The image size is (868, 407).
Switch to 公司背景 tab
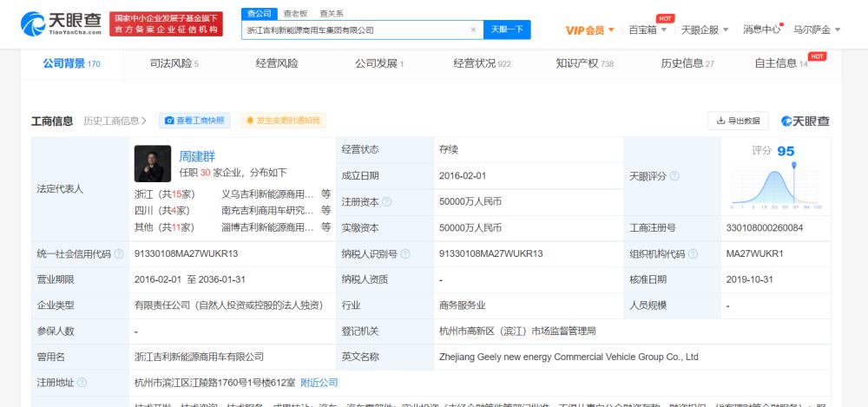click(71, 63)
